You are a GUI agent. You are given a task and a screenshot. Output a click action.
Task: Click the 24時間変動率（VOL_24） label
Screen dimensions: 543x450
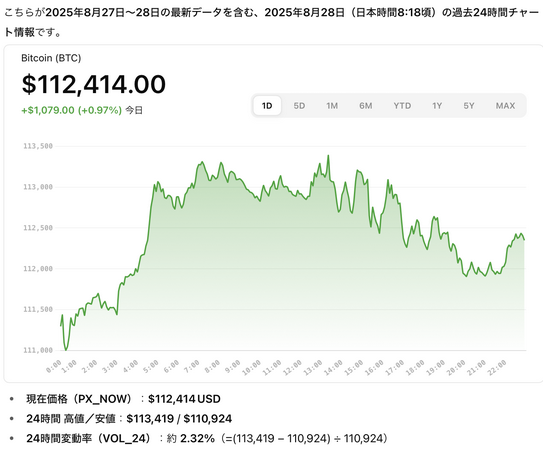point(89,439)
